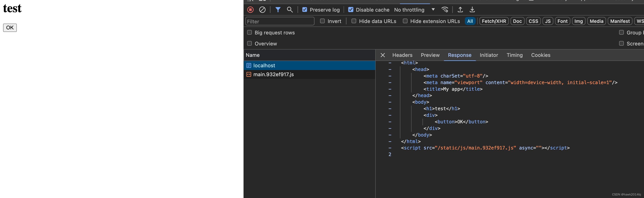Close the request details pane
Viewport: 644px width, 198px height.
coord(383,55)
